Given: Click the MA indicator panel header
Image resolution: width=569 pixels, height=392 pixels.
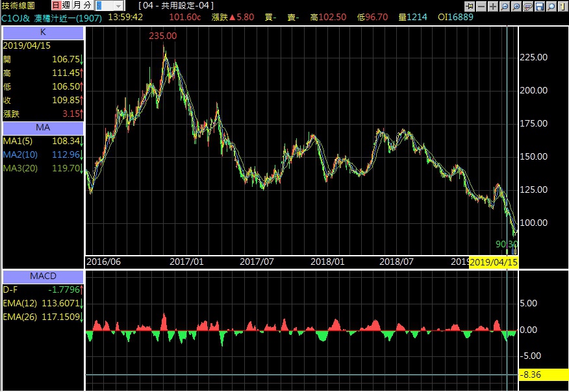Looking at the screenshot, I should [43, 128].
